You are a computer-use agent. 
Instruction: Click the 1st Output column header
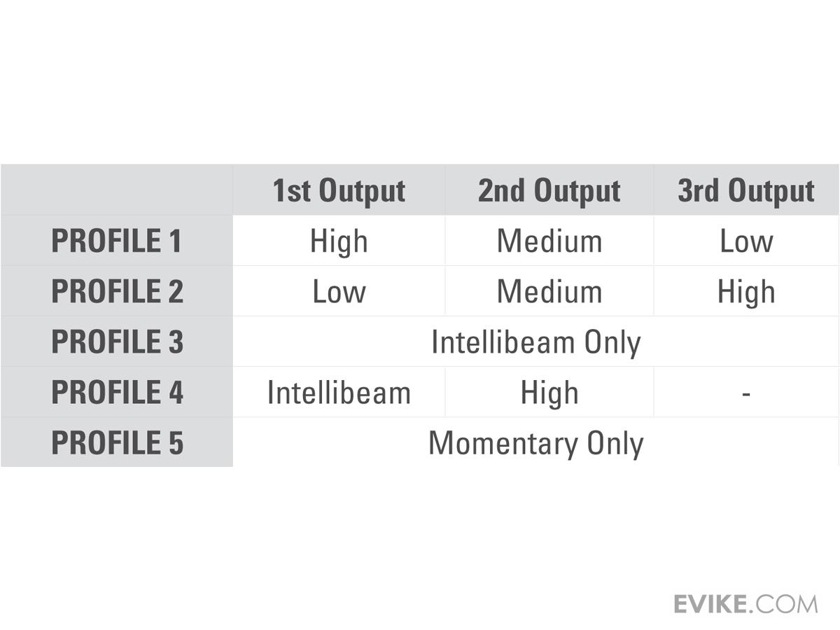339,190
